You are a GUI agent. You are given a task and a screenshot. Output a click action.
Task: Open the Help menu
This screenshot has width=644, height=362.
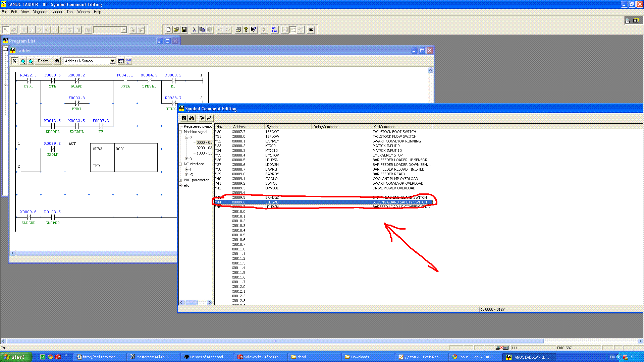(x=97, y=12)
